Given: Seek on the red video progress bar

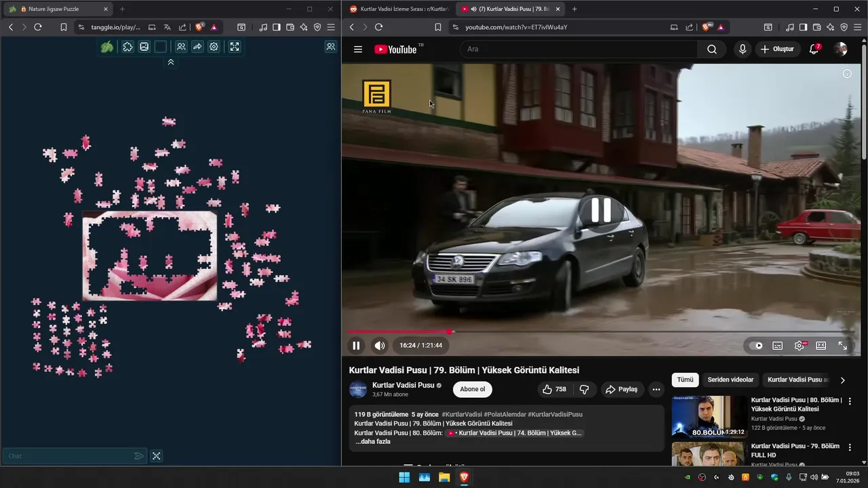Looking at the screenshot, I should tap(600, 331).
